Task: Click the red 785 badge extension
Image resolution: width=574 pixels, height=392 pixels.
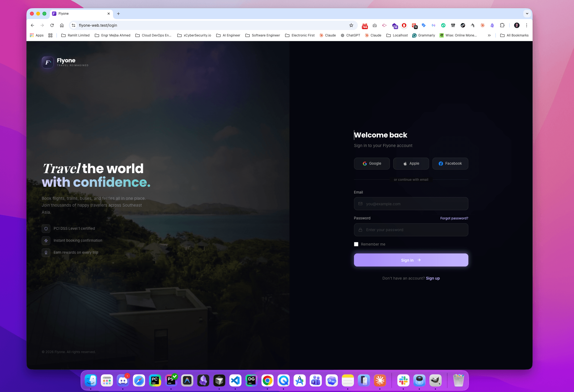Action: tap(365, 26)
